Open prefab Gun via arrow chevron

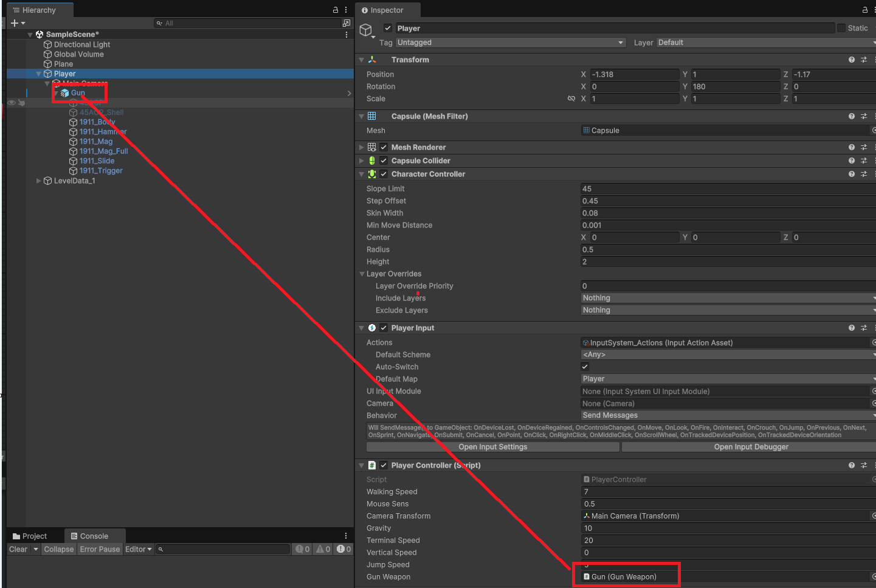coord(349,93)
